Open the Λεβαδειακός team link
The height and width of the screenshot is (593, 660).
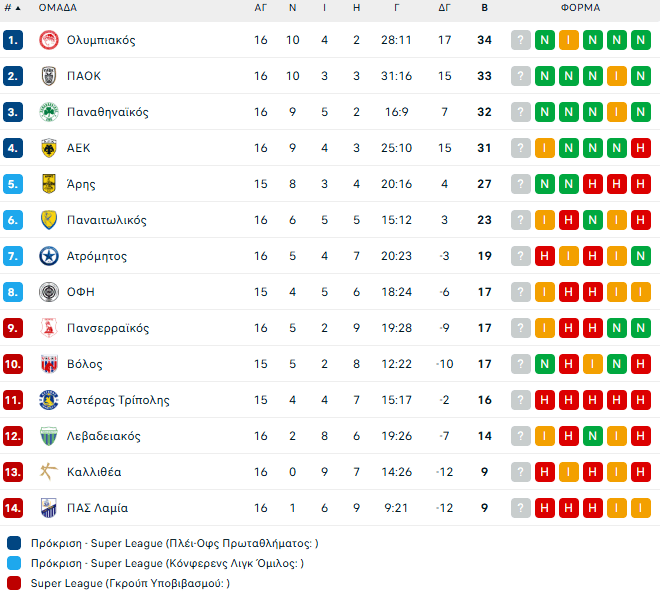(x=103, y=436)
